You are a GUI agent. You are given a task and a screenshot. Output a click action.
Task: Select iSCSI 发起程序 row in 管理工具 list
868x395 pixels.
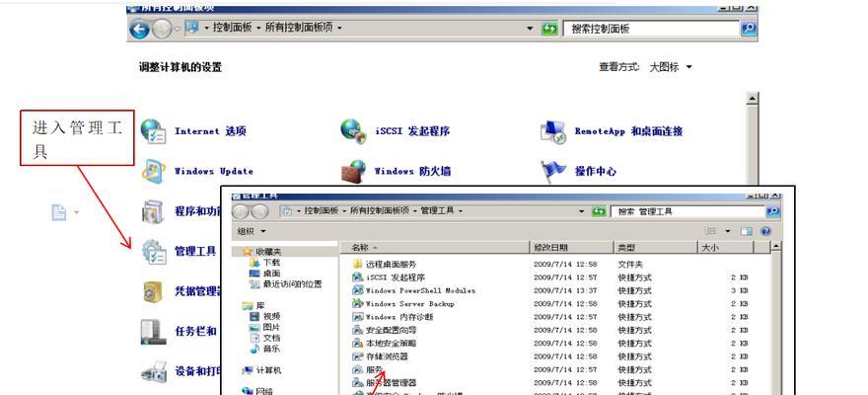point(552,277)
